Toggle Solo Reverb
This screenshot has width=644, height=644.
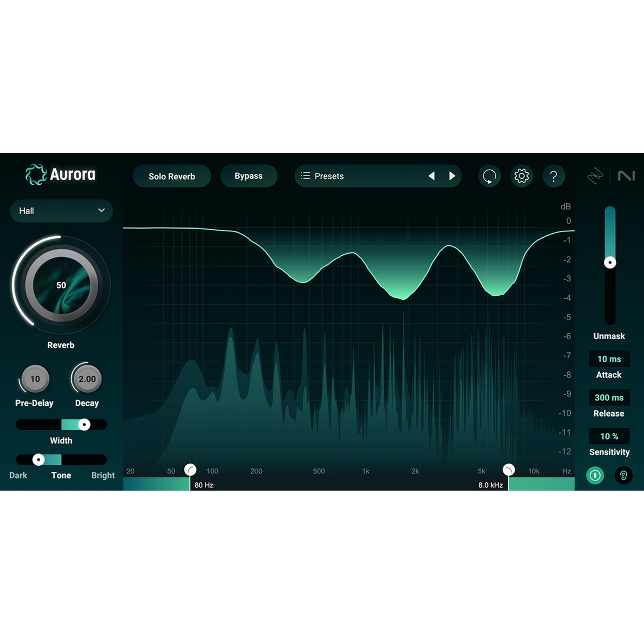172,176
